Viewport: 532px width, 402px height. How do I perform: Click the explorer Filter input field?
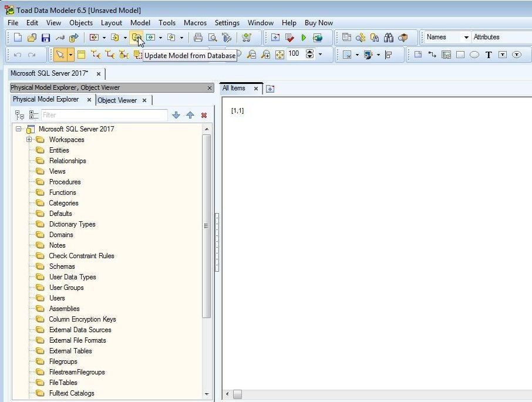104,115
